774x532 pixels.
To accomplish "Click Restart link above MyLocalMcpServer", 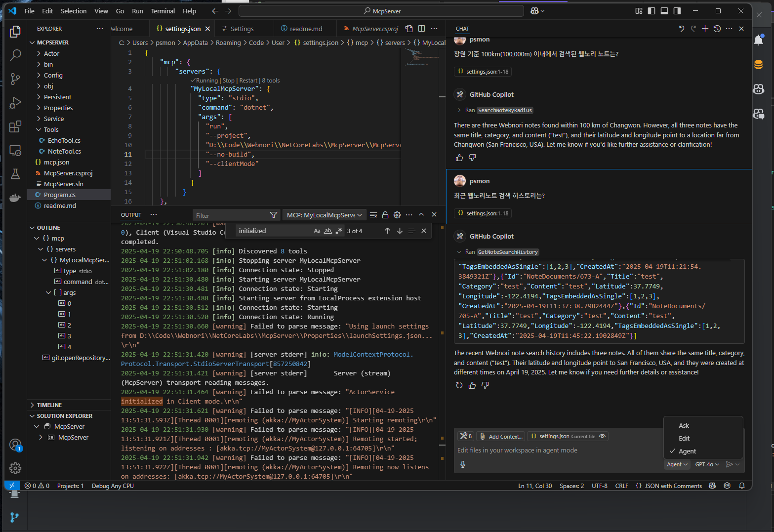I will 248,81.
